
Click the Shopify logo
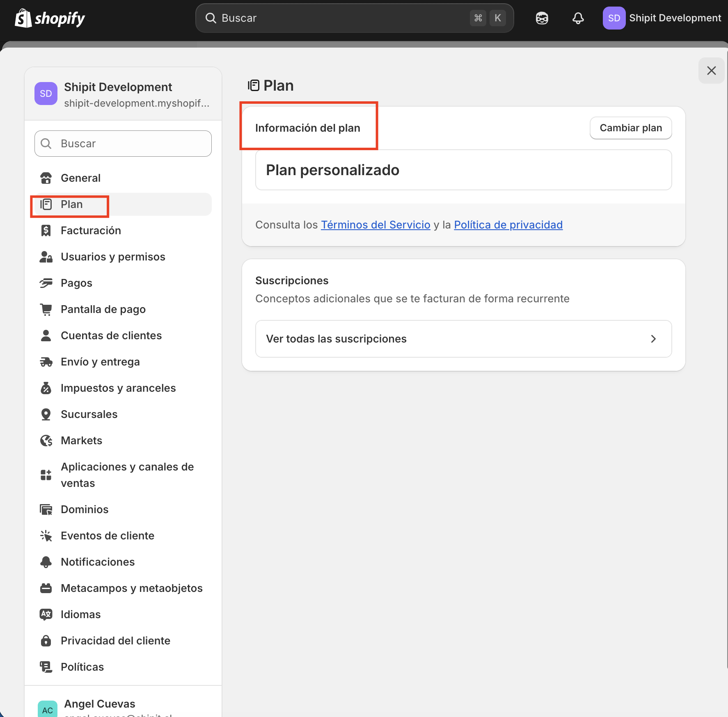(x=50, y=18)
